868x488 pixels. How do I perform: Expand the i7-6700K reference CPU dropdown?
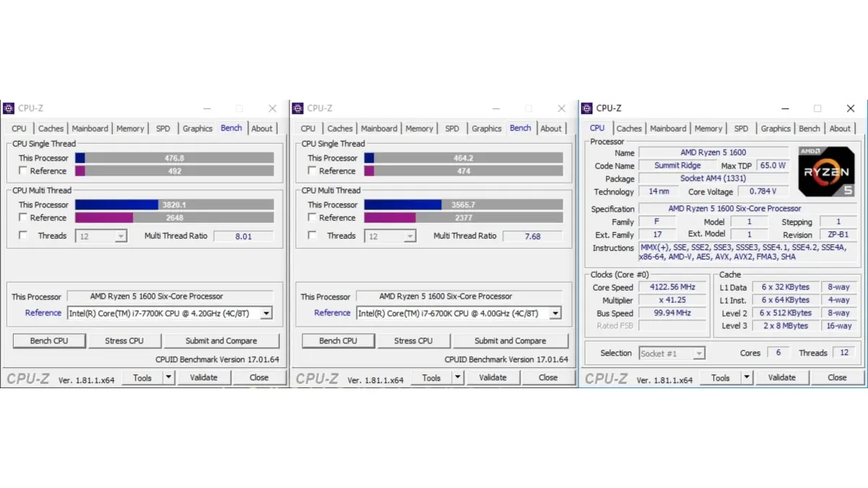[555, 313]
